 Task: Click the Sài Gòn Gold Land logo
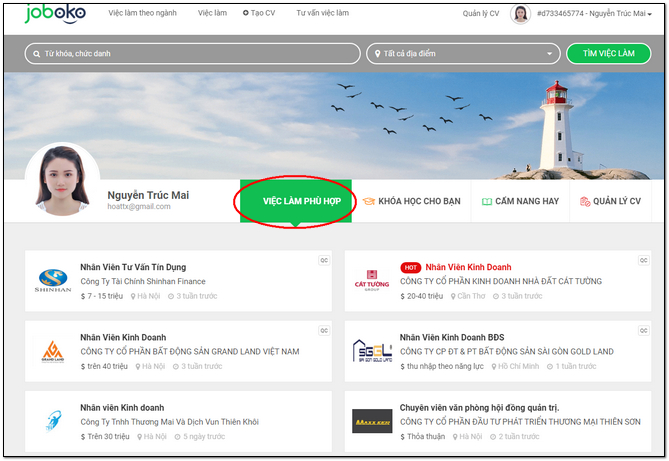coord(372,350)
